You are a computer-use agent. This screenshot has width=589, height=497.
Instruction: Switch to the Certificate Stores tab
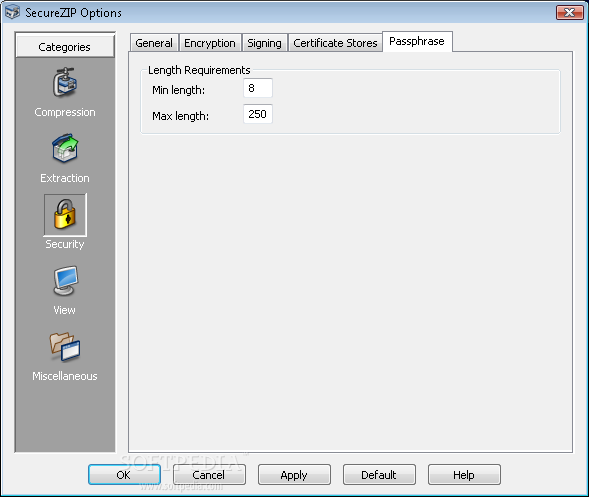tap(335, 43)
